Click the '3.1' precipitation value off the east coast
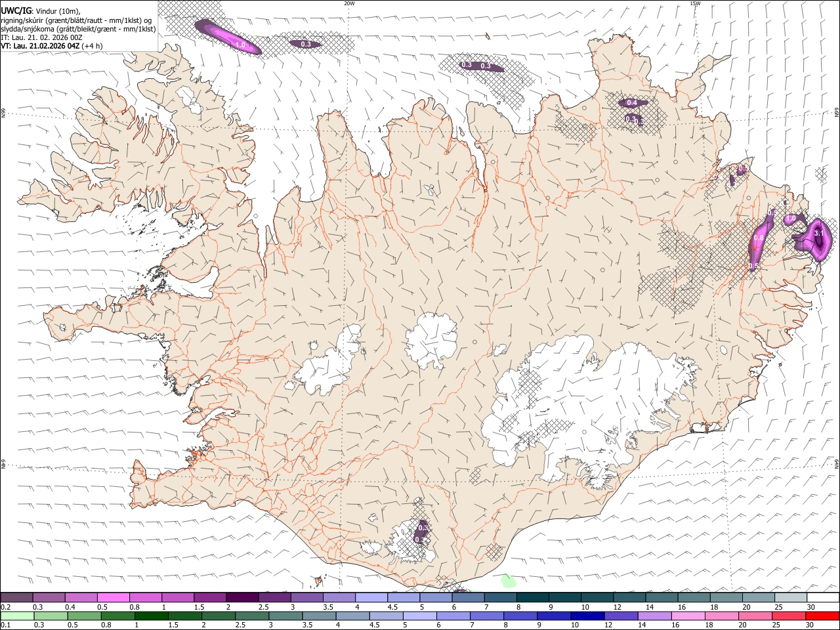Screen dimensions: 840x630 [818, 233]
